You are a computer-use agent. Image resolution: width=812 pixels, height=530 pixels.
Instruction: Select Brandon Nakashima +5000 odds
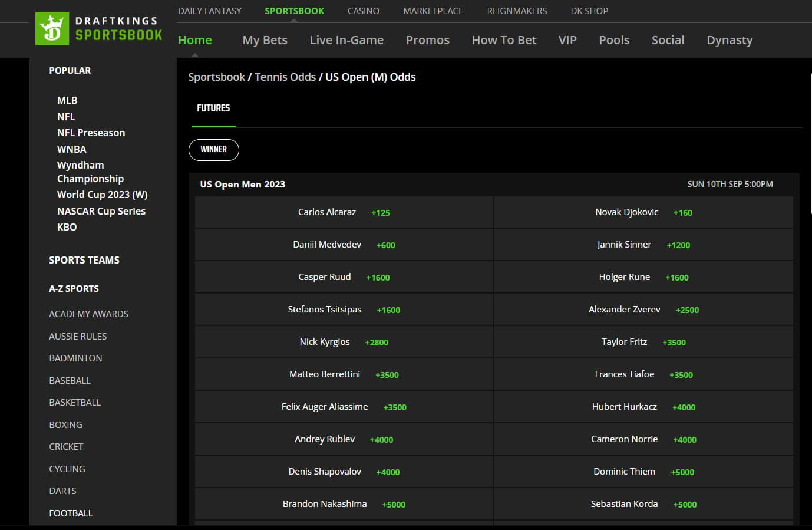point(344,504)
